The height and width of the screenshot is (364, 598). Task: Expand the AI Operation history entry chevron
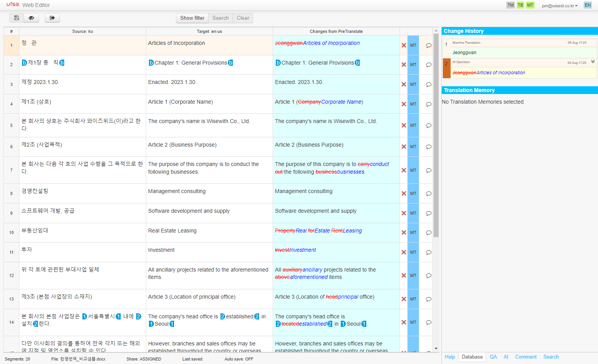tap(593, 62)
